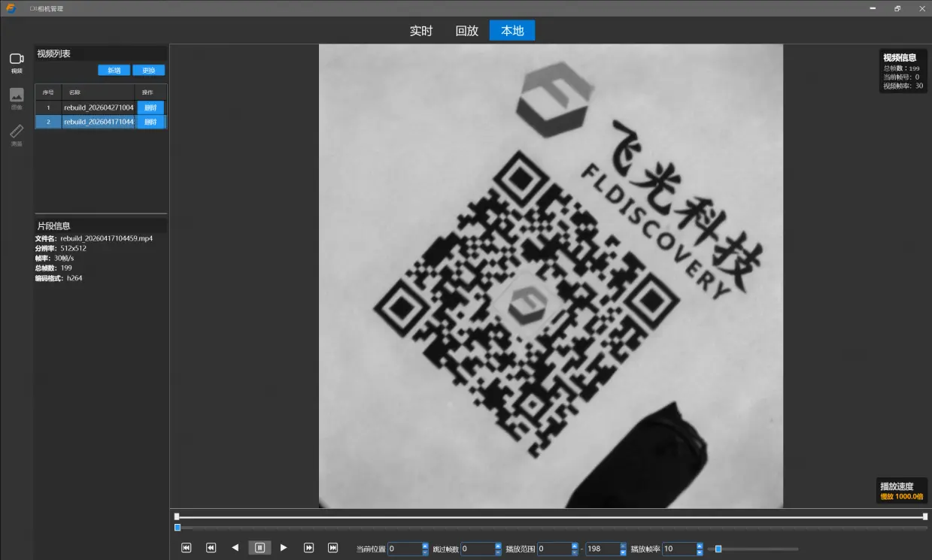Click file name rebuild_20260417104459.mp4 text

coord(107,238)
